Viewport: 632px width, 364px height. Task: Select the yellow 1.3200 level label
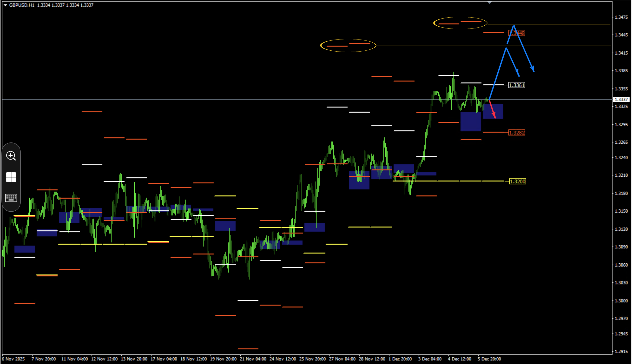(x=517, y=181)
